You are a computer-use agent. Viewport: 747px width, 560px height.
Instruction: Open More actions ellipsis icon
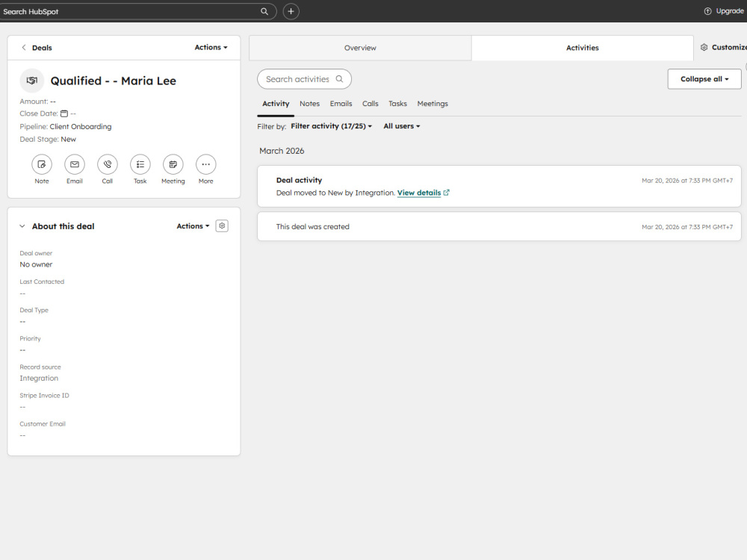206,164
